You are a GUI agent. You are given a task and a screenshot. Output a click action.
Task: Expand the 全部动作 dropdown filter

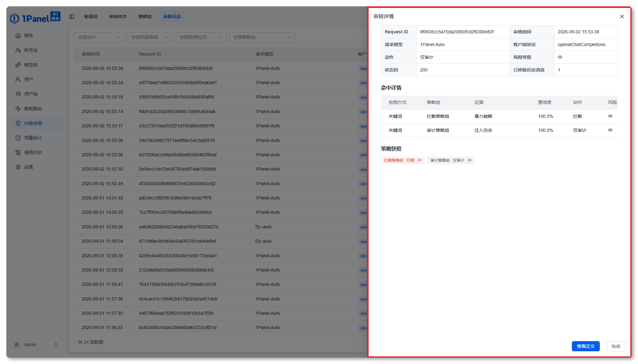[100, 37]
